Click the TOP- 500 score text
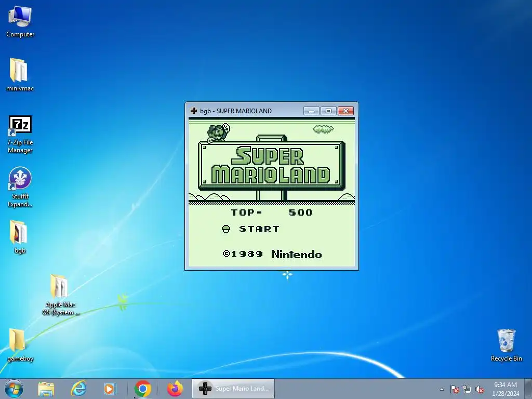 coord(272,212)
